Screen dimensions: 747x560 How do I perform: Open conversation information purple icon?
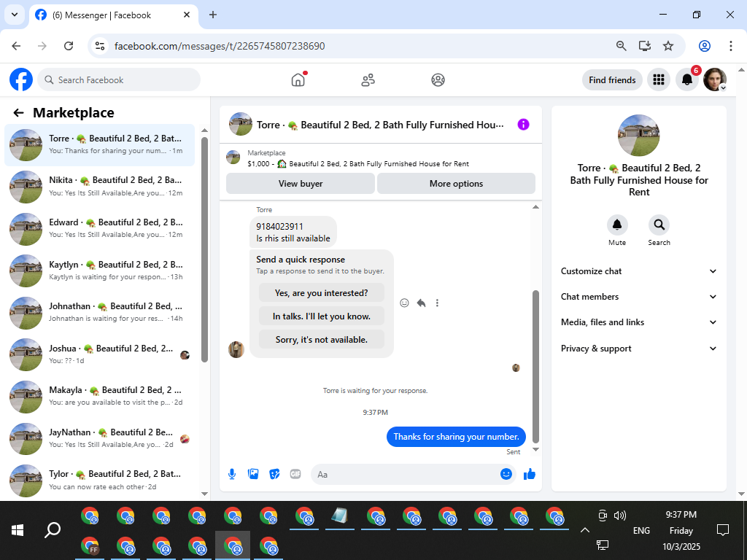point(523,125)
